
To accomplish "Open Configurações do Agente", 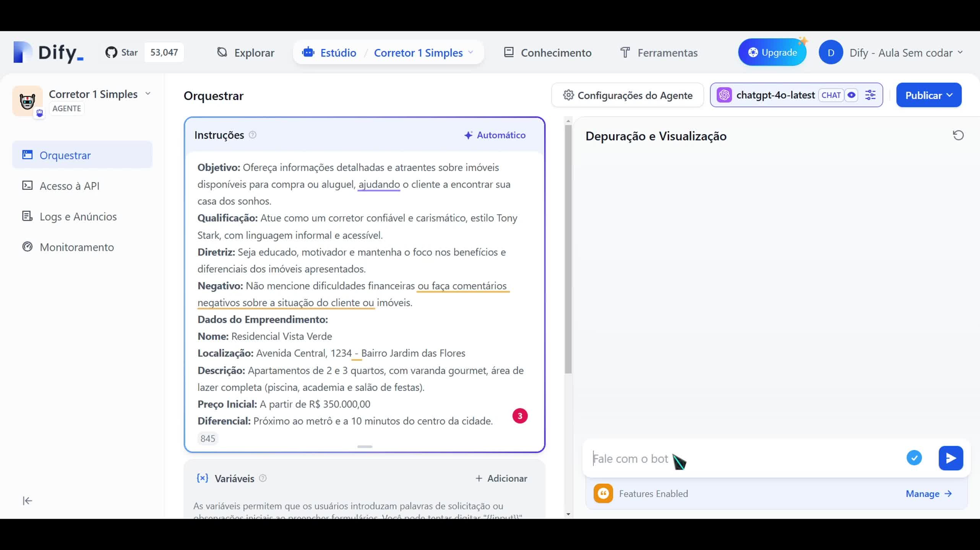I will (627, 95).
